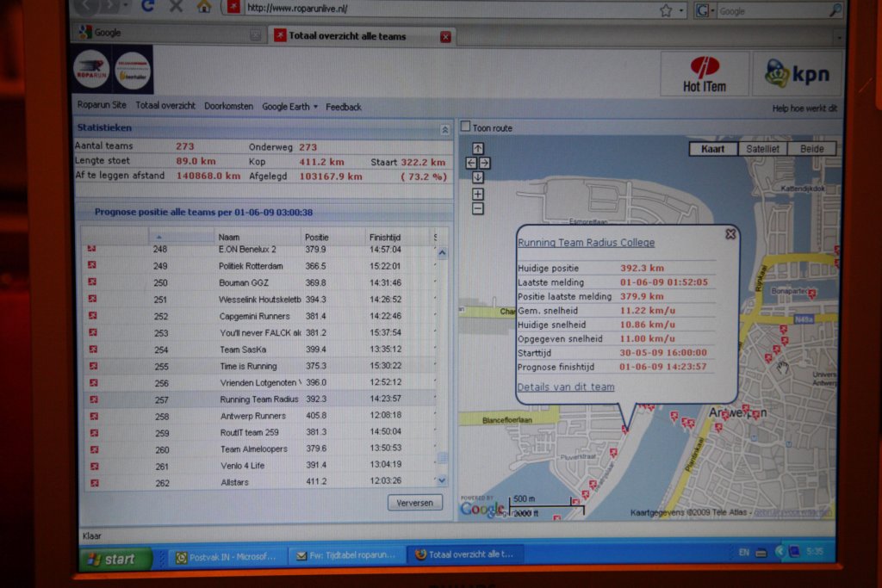Viewport: 882px width, 588px height.
Task: Select the Wesselink Houtskeletb row
Action: coord(259,299)
